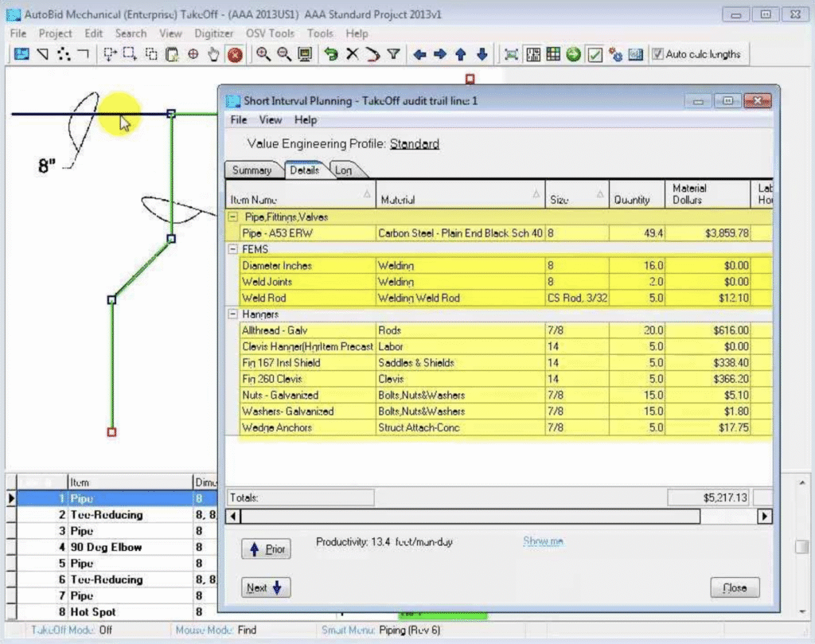Click the triangle shape toolbar icon
Screen dimensions: 815x644
(x=43, y=54)
